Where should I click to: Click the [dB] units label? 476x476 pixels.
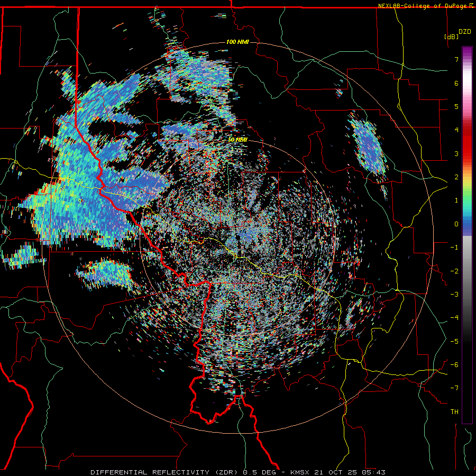point(451,36)
